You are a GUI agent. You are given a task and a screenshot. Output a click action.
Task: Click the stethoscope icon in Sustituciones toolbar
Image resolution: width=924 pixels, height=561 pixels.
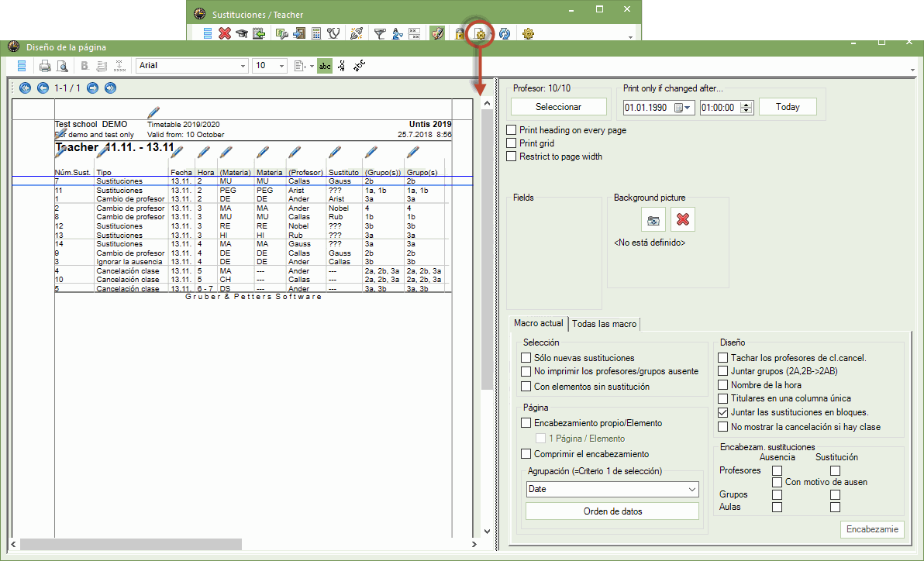[x=333, y=33]
